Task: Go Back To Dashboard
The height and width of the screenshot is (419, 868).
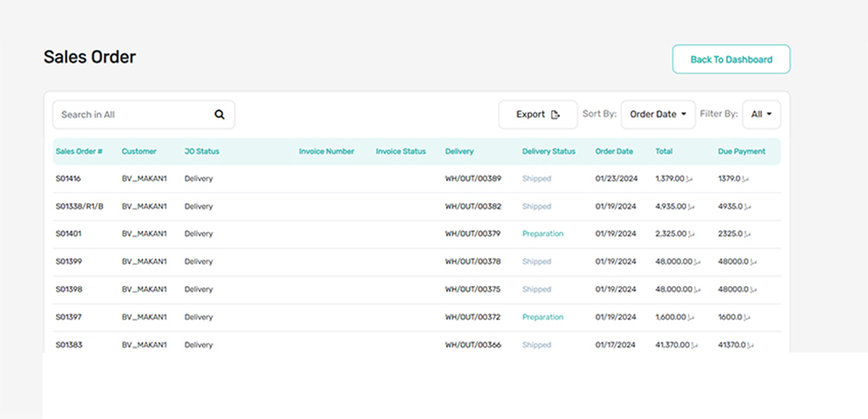Action: point(731,59)
